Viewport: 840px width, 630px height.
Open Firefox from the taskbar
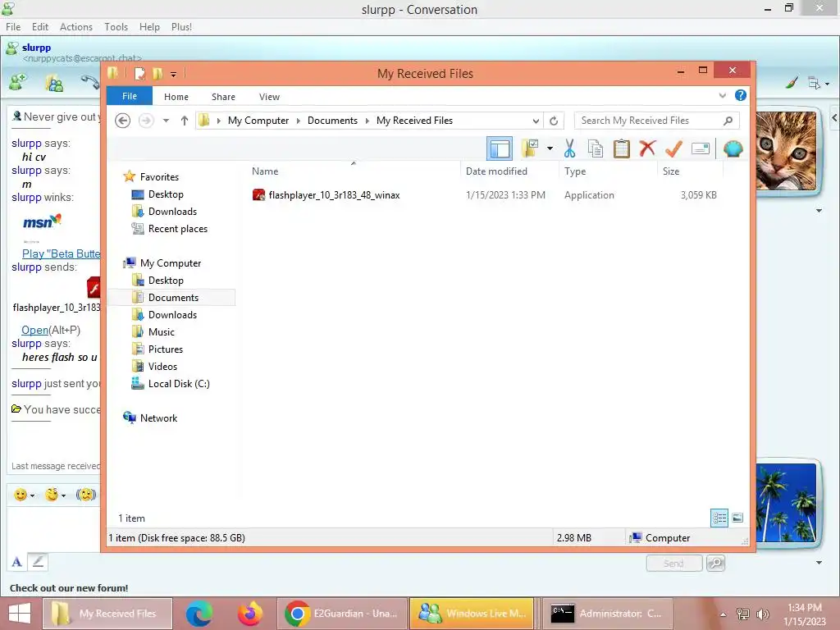249,614
